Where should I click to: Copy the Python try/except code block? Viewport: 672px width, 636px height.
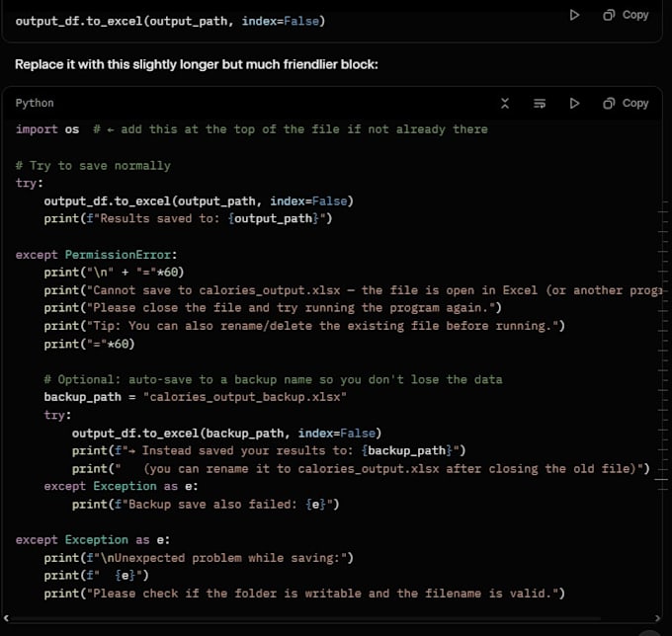tap(626, 104)
